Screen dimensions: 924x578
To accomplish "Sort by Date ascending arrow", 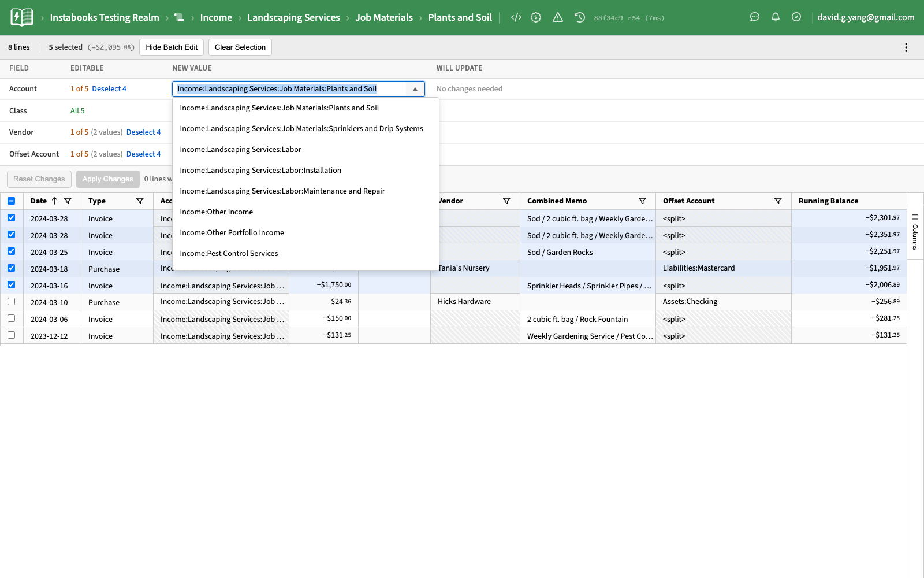I will point(54,201).
